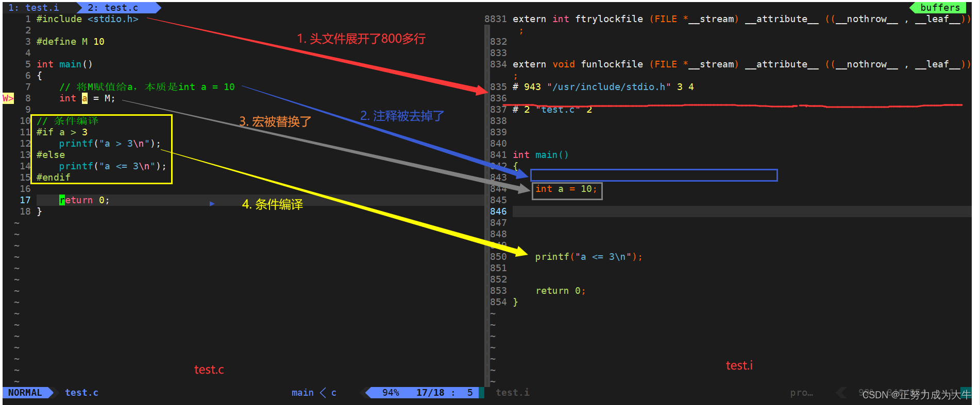Viewport: 980px width, 405px height.
Task: Click the return 0; line in test.i
Action: (560, 291)
